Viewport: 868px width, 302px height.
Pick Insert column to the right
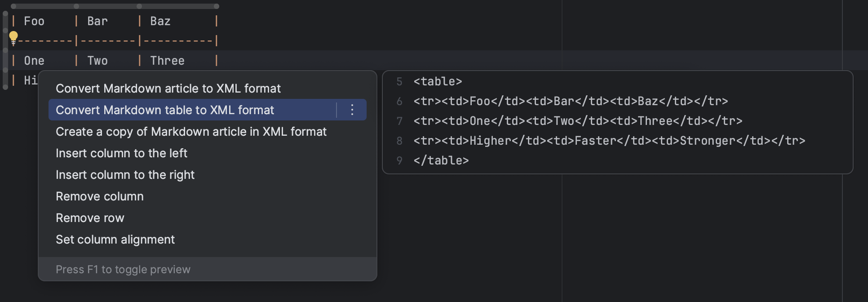coord(125,175)
